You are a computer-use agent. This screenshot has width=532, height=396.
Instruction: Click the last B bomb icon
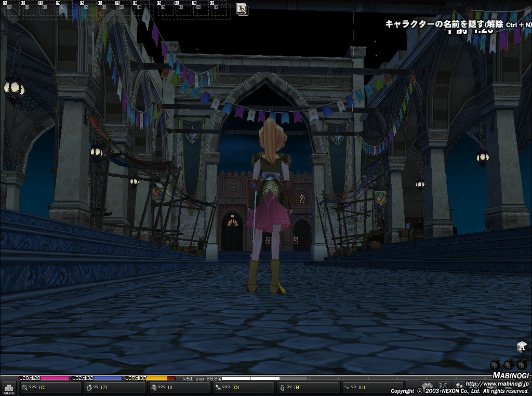(522, 365)
